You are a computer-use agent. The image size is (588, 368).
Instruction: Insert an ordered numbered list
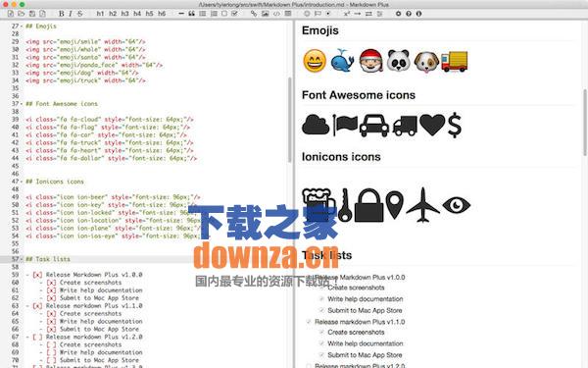coord(214,14)
